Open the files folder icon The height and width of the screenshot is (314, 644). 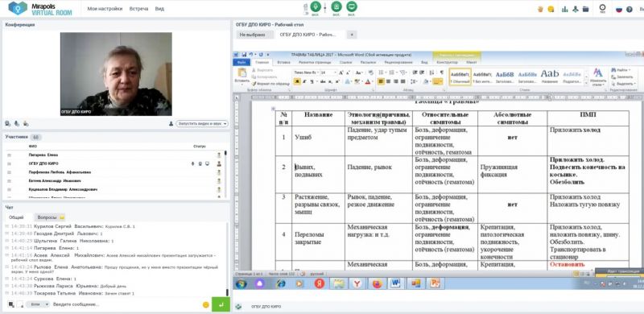tap(586, 9)
